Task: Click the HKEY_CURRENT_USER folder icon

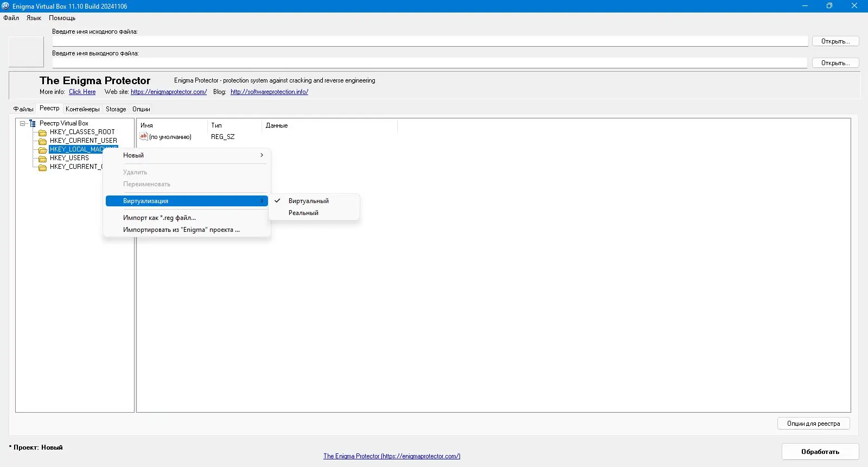Action: point(42,141)
